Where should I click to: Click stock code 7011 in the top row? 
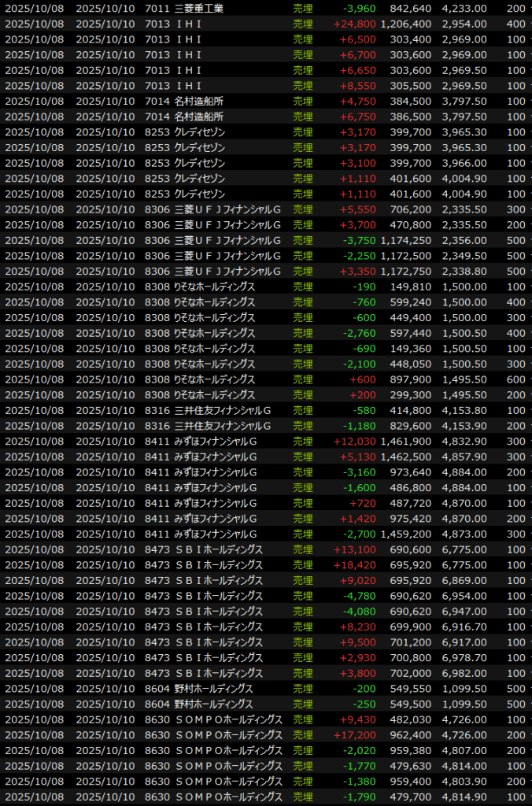[157, 9]
